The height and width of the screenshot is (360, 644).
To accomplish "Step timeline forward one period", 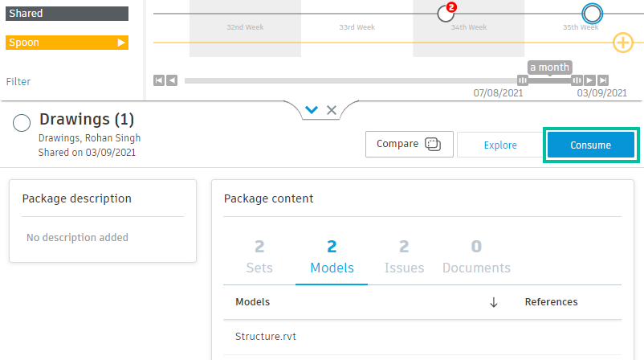I will tap(589, 80).
